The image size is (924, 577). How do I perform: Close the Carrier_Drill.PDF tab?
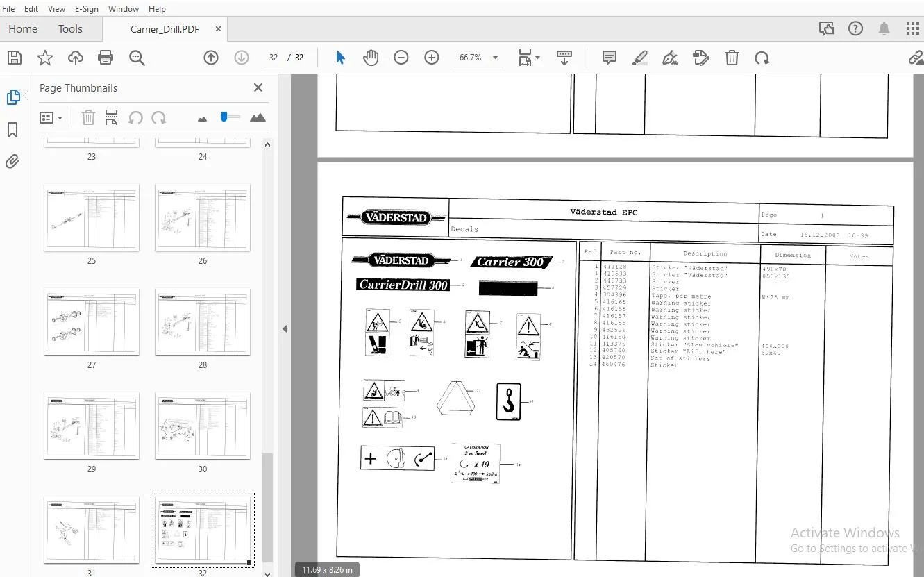[219, 29]
